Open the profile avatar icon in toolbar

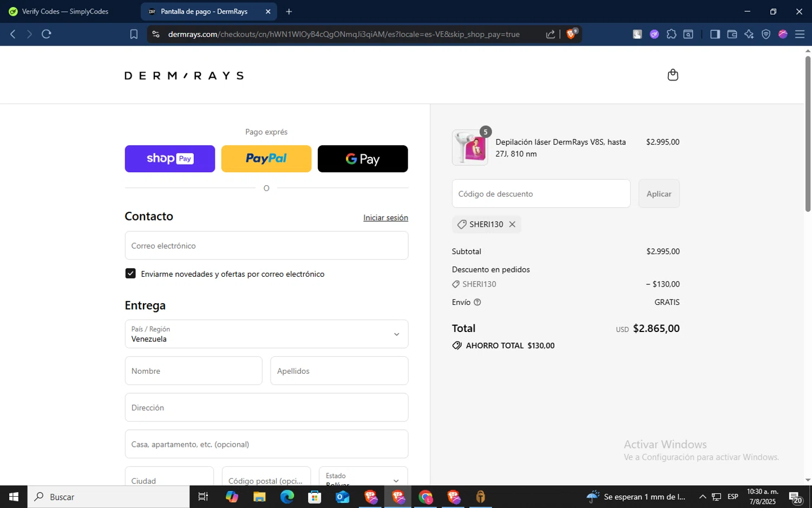[783, 34]
